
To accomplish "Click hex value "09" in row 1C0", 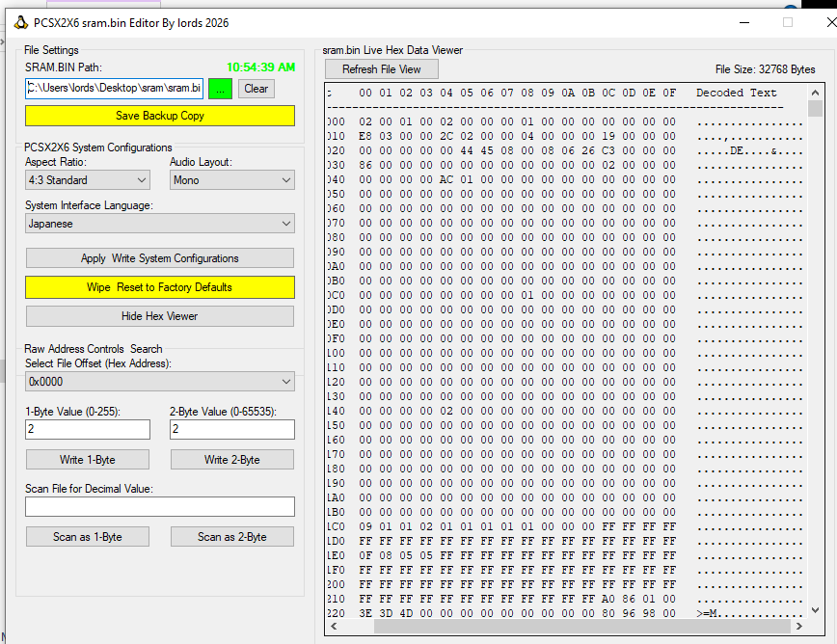I will [x=365, y=526].
